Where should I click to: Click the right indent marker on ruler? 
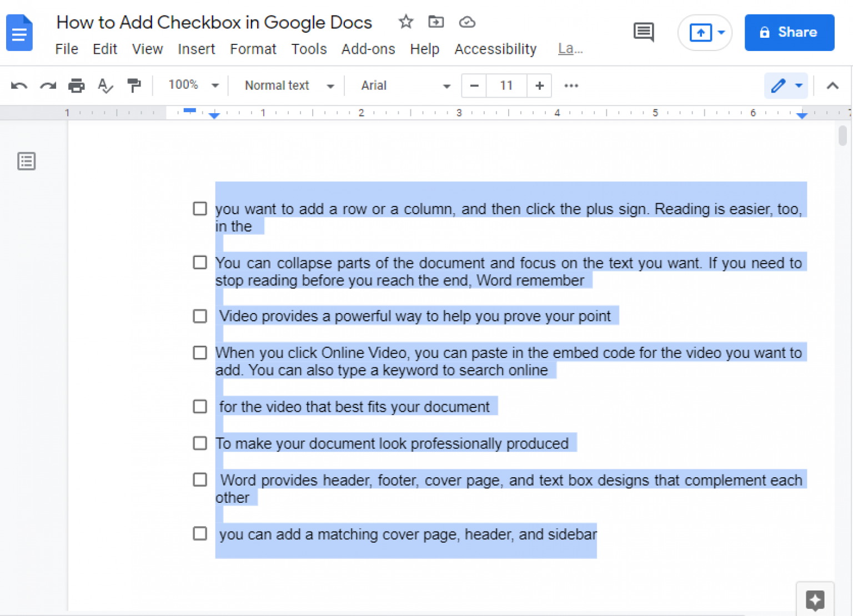tap(801, 115)
